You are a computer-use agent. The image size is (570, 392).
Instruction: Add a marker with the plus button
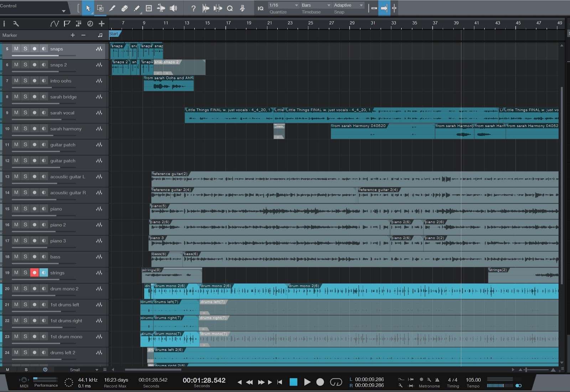[x=73, y=35]
